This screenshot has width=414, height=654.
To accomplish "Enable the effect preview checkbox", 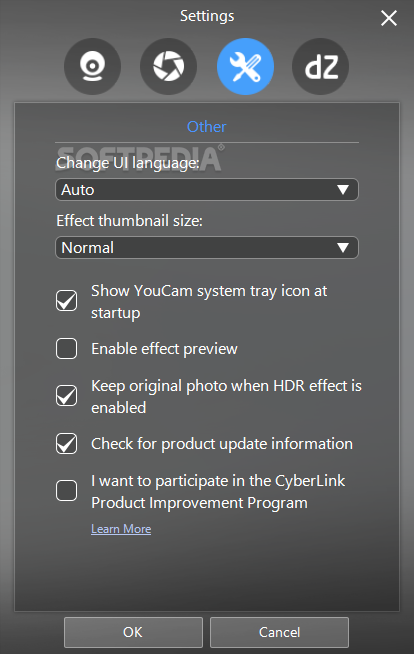I will click(x=66, y=348).
